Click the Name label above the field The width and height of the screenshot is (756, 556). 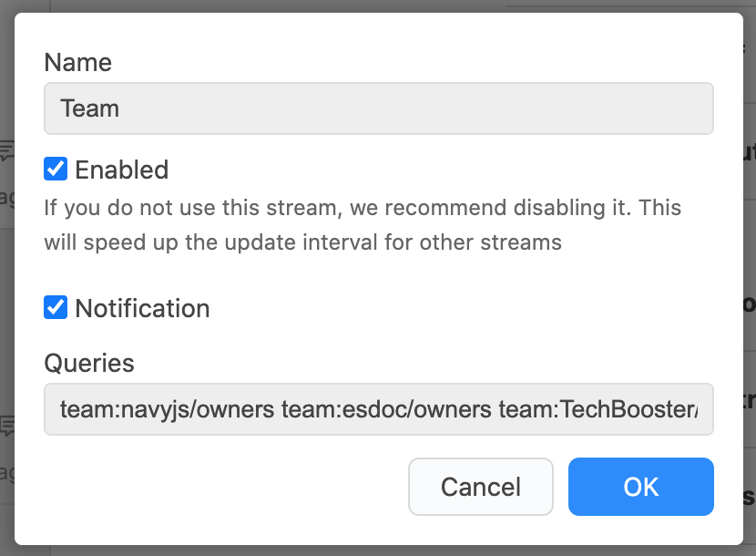78,62
